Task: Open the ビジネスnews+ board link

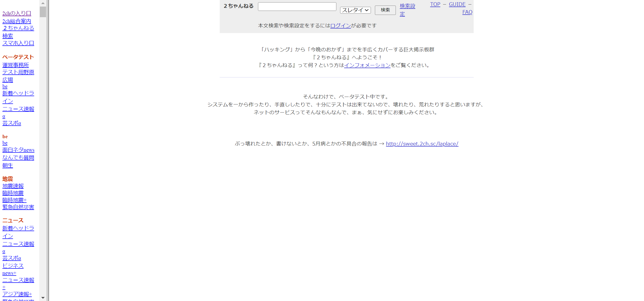Action: pos(13,269)
